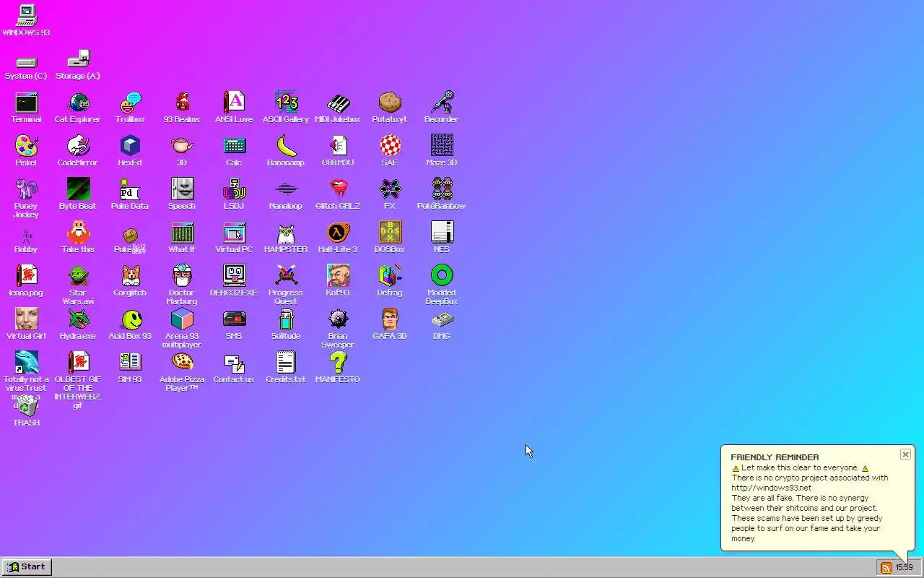Open Credits.txt file
924x578 pixels.
(x=286, y=363)
